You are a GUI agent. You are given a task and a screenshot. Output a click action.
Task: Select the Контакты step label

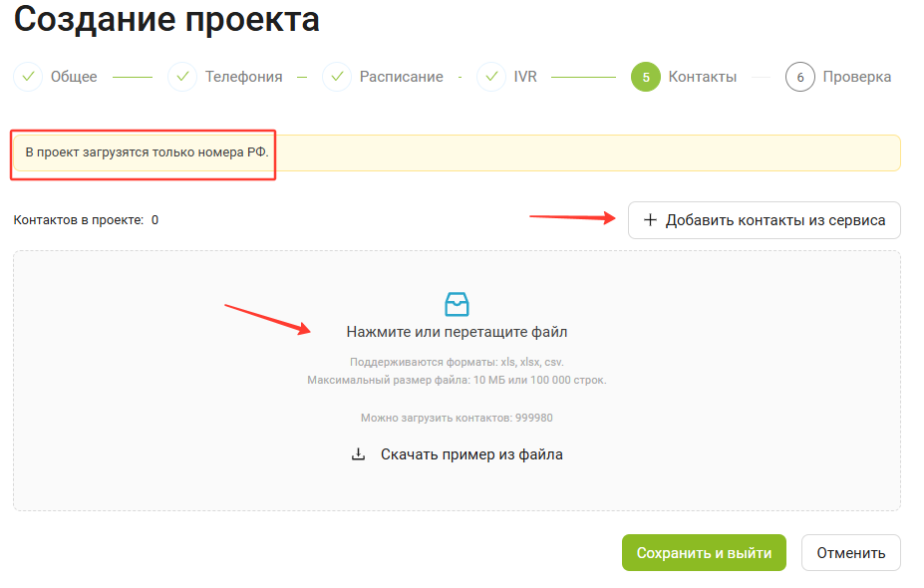click(x=702, y=77)
